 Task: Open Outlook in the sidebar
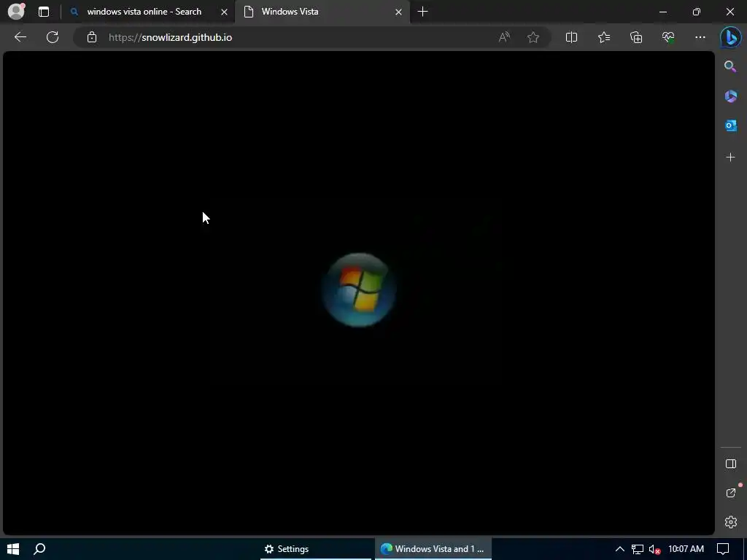point(730,125)
